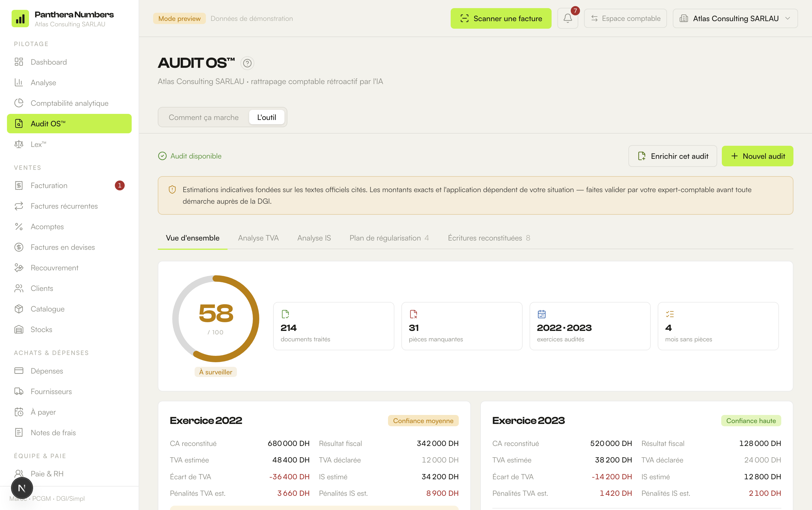This screenshot has height=510, width=812.
Task: Open the Dashboard sidebar icon
Action: (x=19, y=62)
